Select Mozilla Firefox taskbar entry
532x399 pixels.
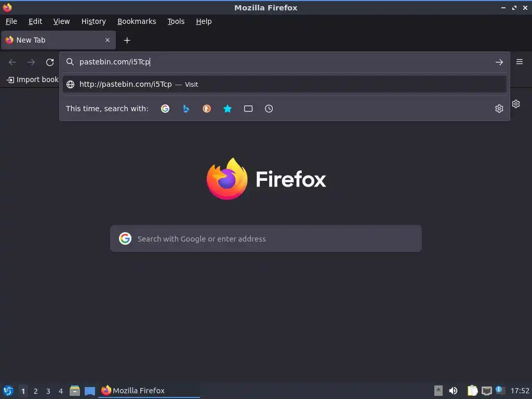pos(149,391)
